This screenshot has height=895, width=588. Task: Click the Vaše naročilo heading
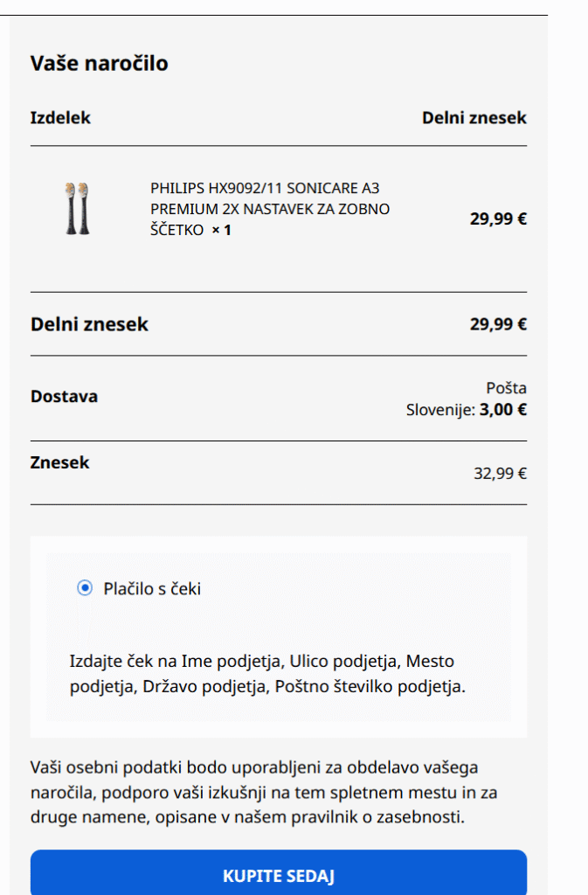point(99,63)
